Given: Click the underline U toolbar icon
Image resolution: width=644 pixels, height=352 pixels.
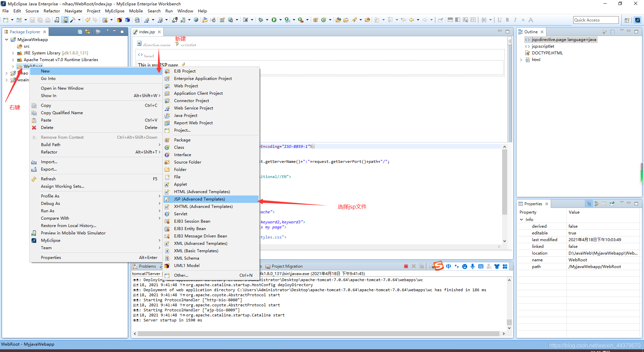Looking at the screenshot, I should (499, 20).
